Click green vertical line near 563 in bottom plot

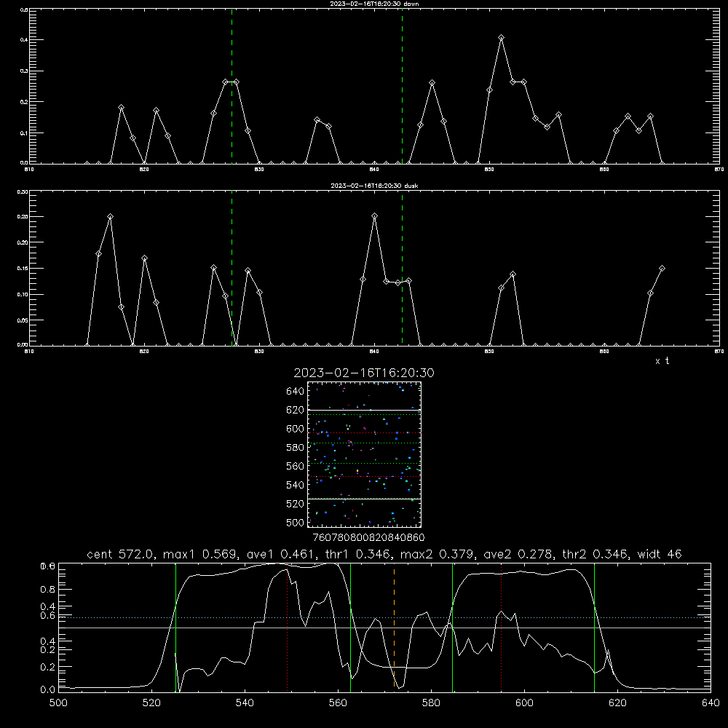[351, 628]
